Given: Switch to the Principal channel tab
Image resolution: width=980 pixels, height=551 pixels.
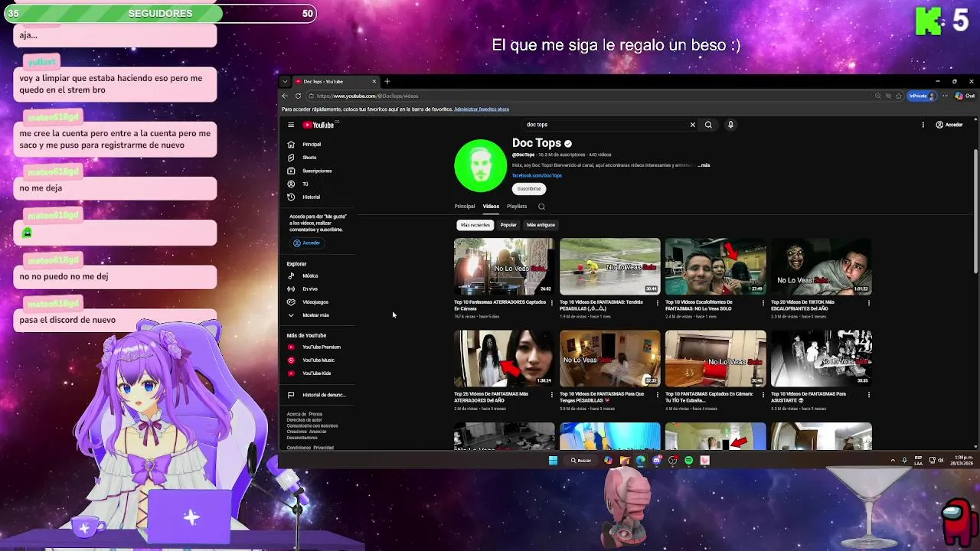Looking at the screenshot, I should (x=465, y=207).
